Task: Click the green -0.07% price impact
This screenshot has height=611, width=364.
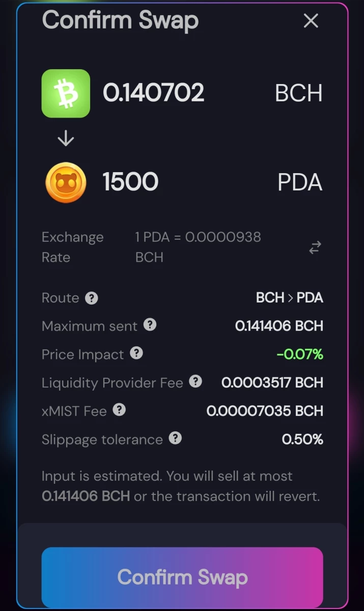Action: [x=300, y=354]
